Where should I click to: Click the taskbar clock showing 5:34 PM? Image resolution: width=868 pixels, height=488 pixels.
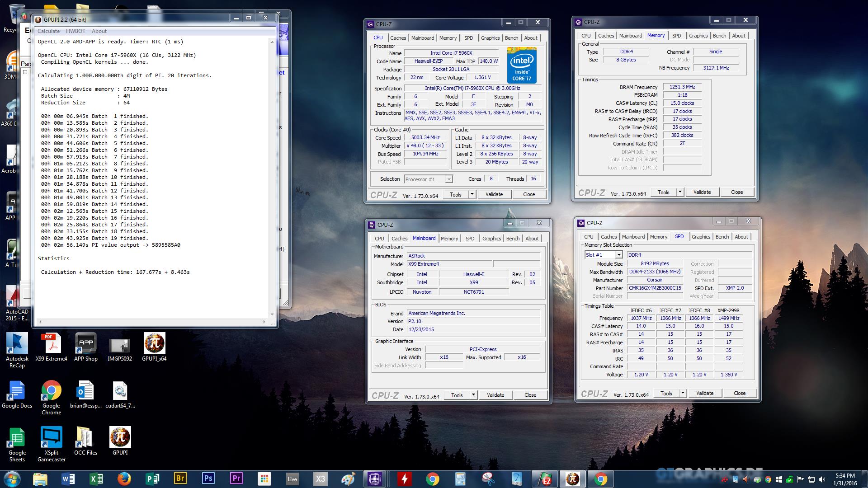844,479
